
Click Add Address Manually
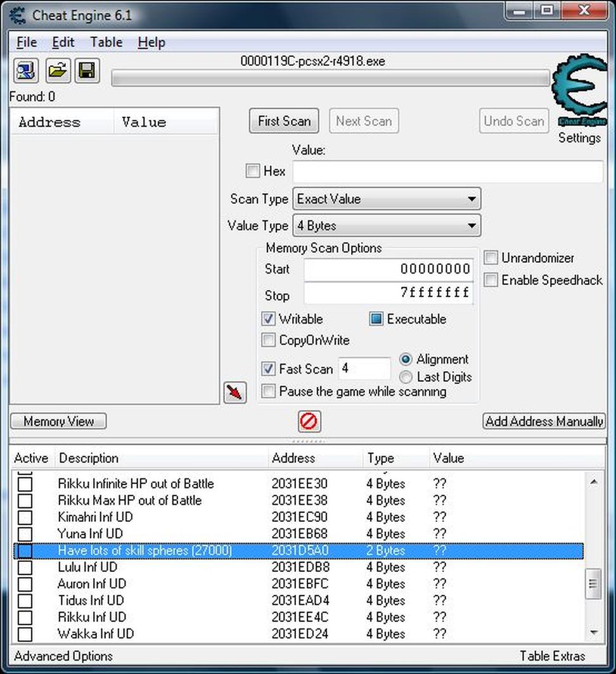544,421
